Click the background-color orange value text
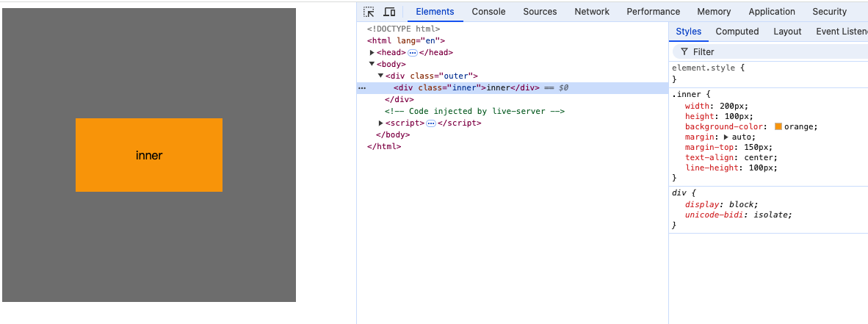Image resolution: width=868 pixels, height=324 pixels. click(799, 126)
